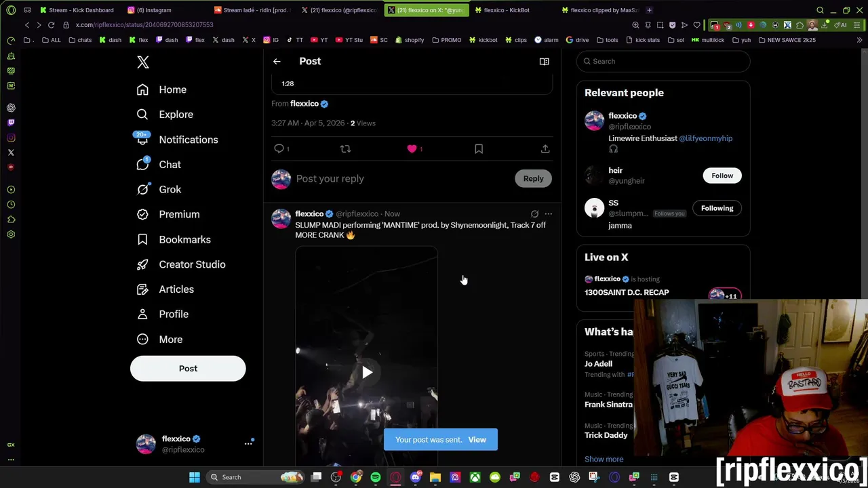This screenshot has height=488, width=868.
Task: Open account switcher dots next to flexxico
Action: pos(248,443)
